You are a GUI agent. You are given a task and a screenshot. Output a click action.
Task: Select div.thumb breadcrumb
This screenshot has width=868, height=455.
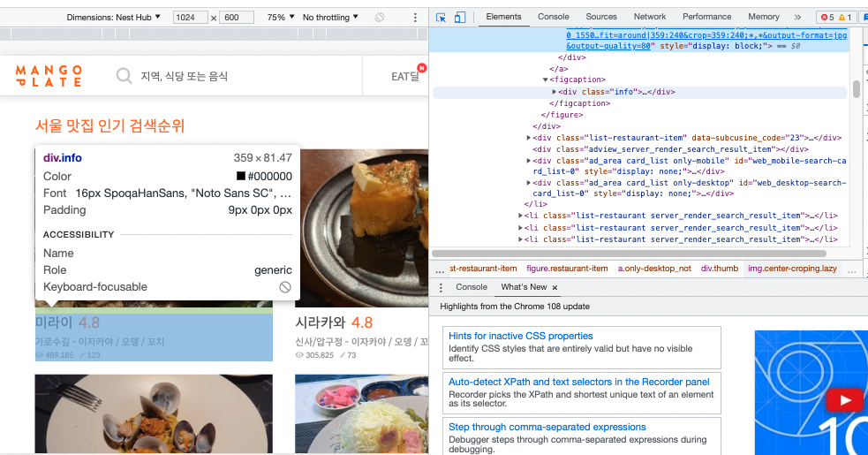click(x=719, y=269)
